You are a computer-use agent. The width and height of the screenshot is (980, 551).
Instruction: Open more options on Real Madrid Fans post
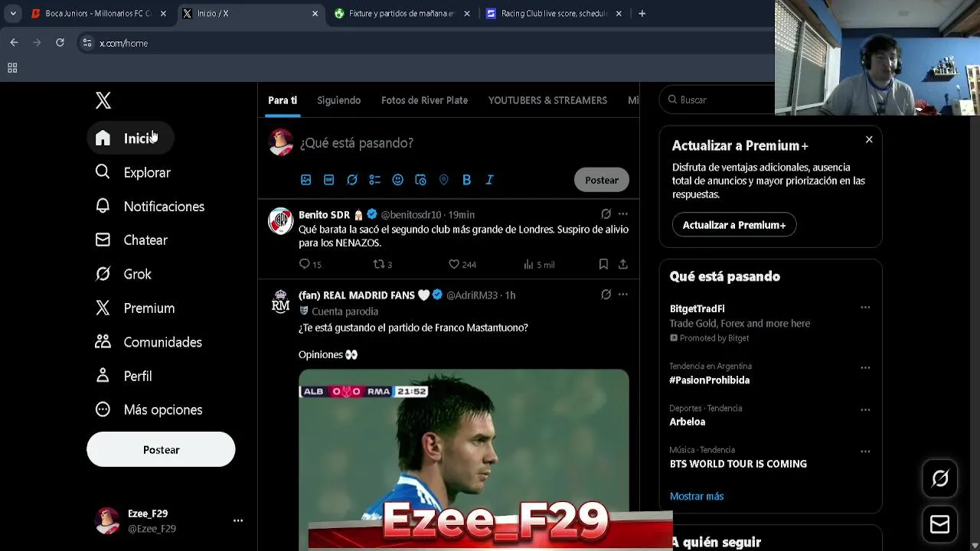click(623, 295)
